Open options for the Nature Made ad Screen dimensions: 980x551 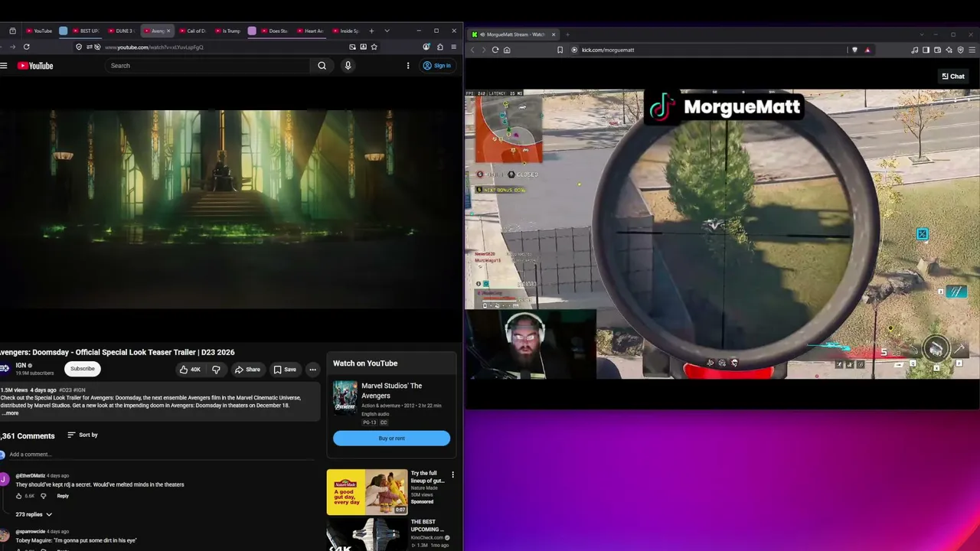click(x=452, y=475)
